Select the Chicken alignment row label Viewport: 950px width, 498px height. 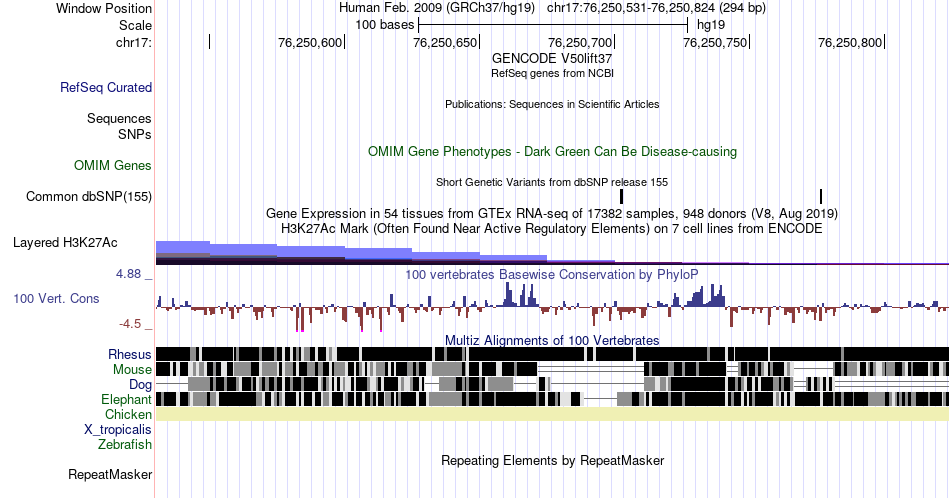[x=128, y=414]
